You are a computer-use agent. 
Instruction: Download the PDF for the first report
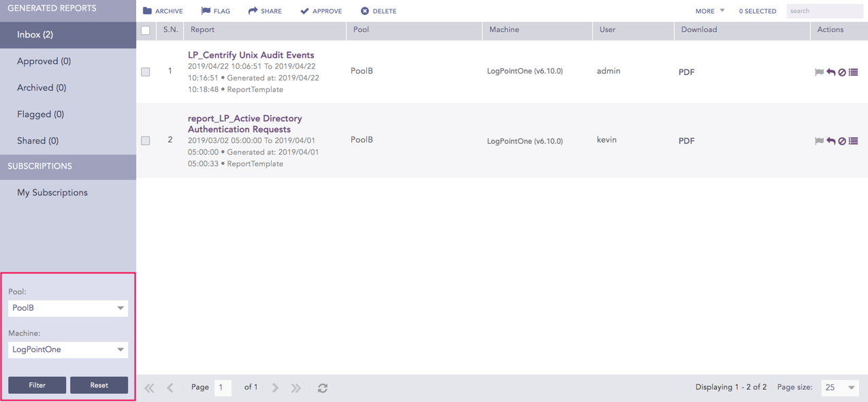point(686,72)
